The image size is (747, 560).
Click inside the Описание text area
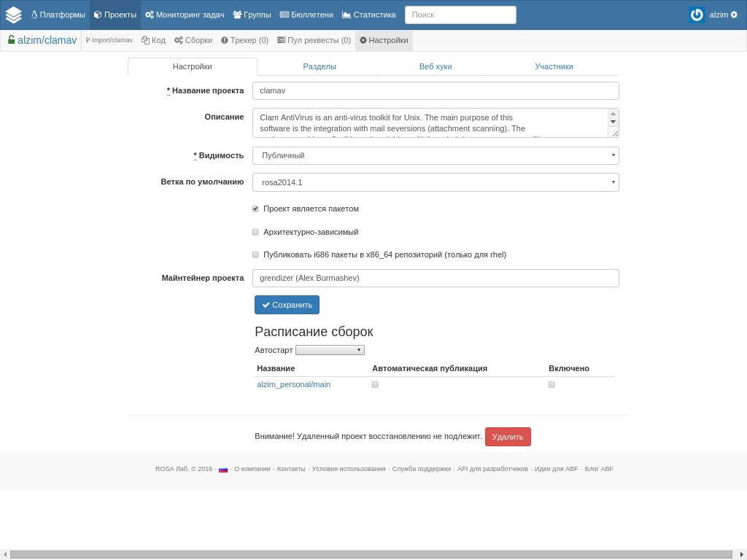[430, 122]
